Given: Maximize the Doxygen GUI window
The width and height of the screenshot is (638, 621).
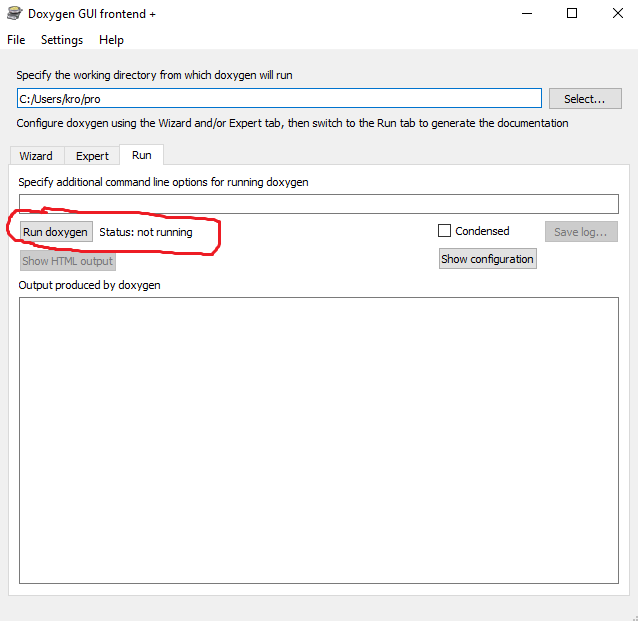Looking at the screenshot, I should coord(572,13).
